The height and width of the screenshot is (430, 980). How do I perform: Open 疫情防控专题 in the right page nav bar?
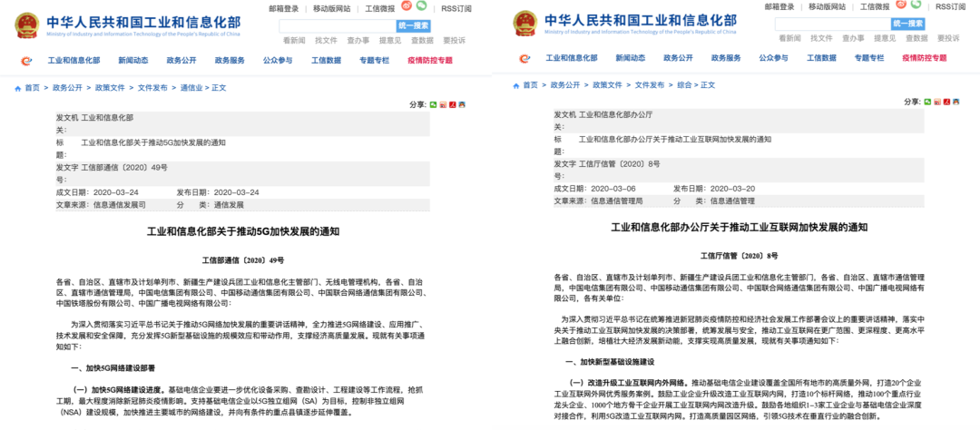point(925,58)
